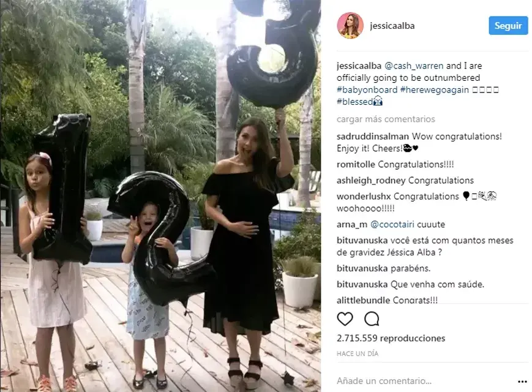The image size is (532, 392).
Task: Visit the wonderlushx commenter profile
Action: click(x=364, y=197)
